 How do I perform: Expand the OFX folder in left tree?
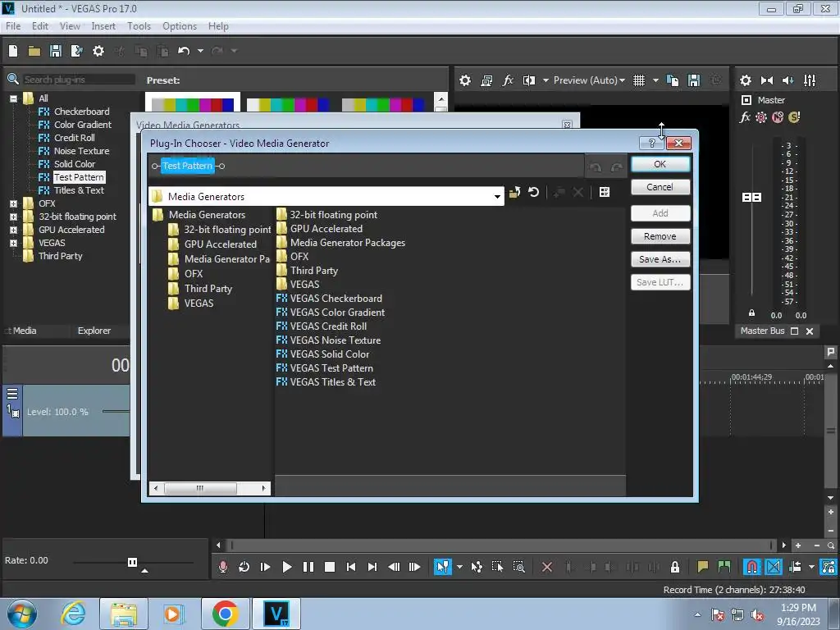(13, 203)
